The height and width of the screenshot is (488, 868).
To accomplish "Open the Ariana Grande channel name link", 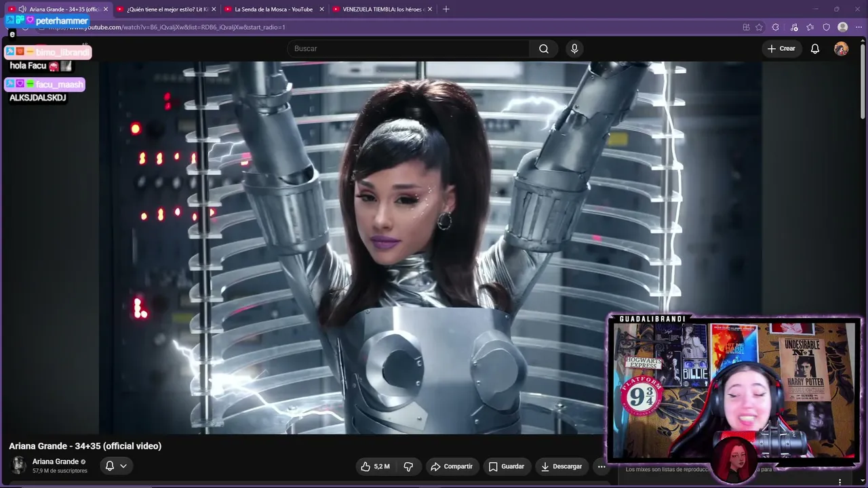I will 56,462.
